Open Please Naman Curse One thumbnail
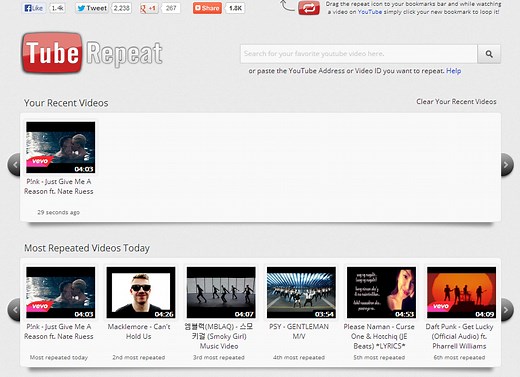Image resolution: width=520 pixels, height=377 pixels. (381, 292)
